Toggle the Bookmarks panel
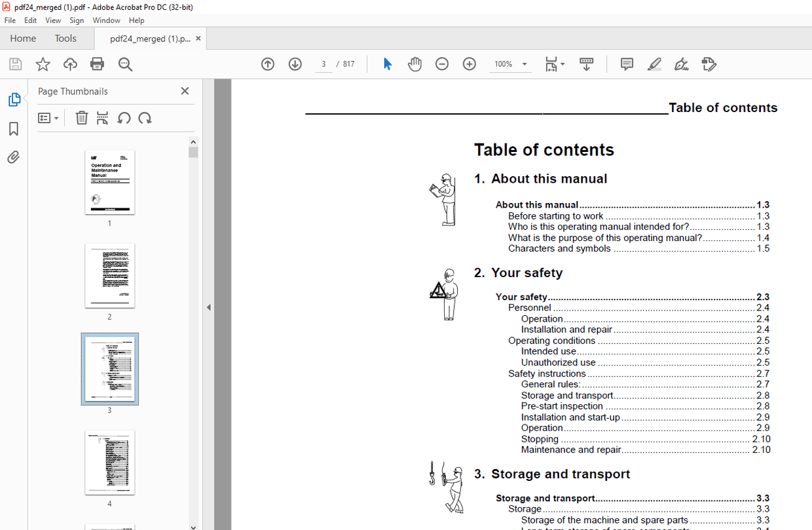Image resolution: width=812 pixels, height=530 pixels. click(14, 129)
